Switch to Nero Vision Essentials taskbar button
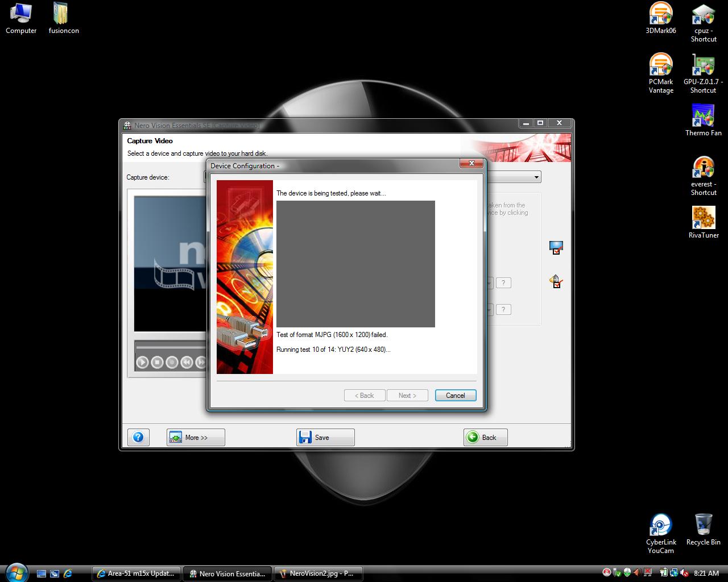Screen dimensions: 728x582 click(x=227, y=573)
